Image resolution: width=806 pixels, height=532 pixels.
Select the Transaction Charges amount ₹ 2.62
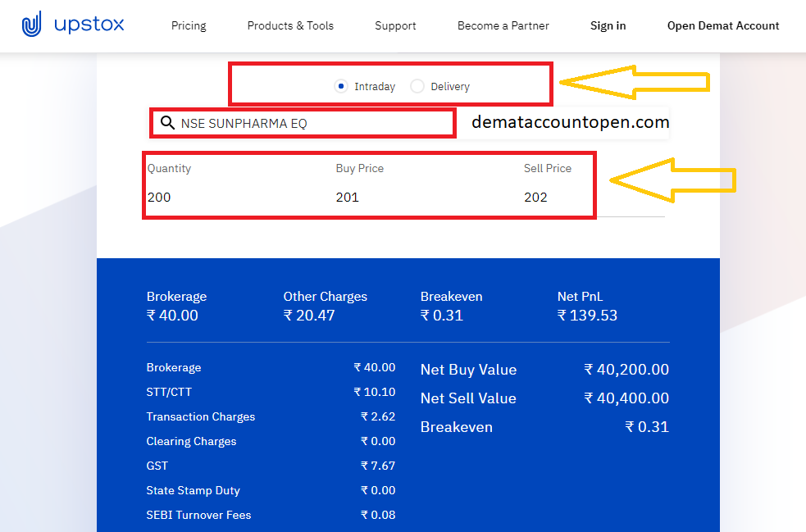click(378, 417)
